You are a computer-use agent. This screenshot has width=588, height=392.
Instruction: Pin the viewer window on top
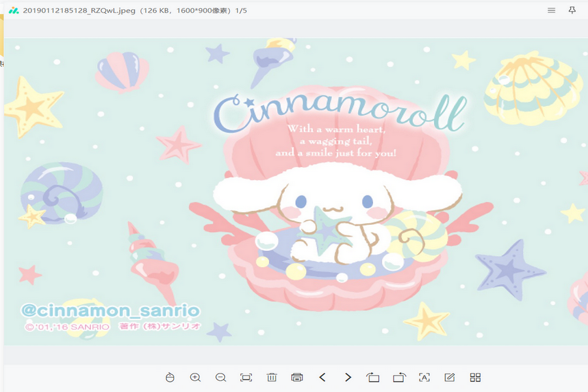coord(572,10)
